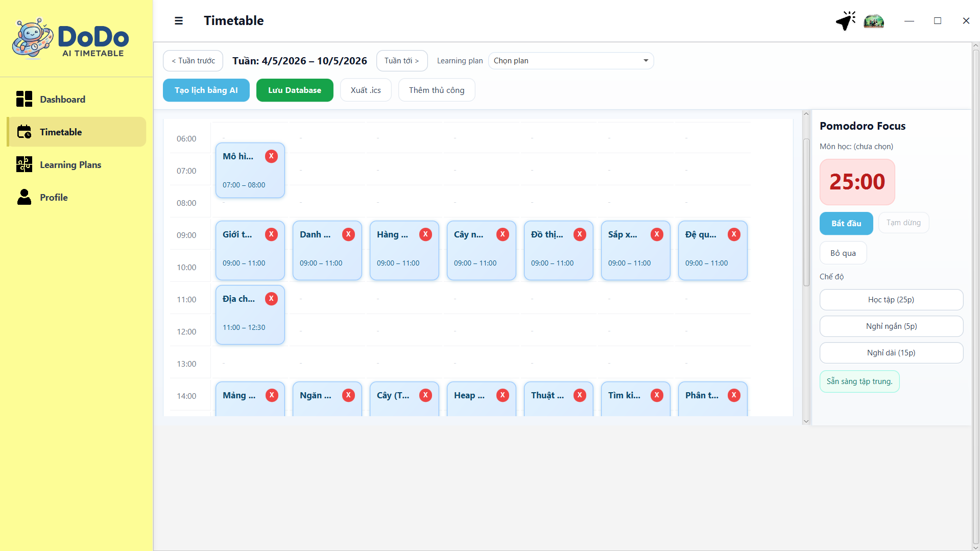Remove the 'Giới t...' event
This screenshot has width=980, height=551.
pos(271,234)
